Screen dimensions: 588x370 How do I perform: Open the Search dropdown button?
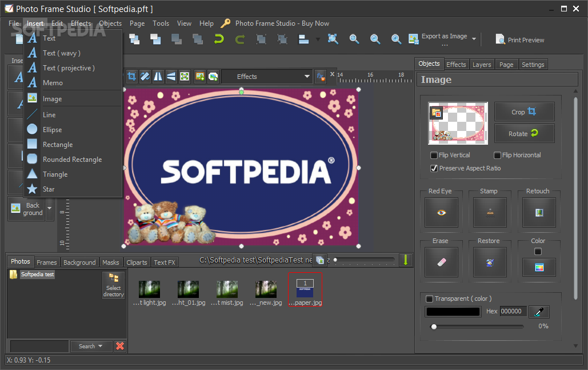pos(91,346)
